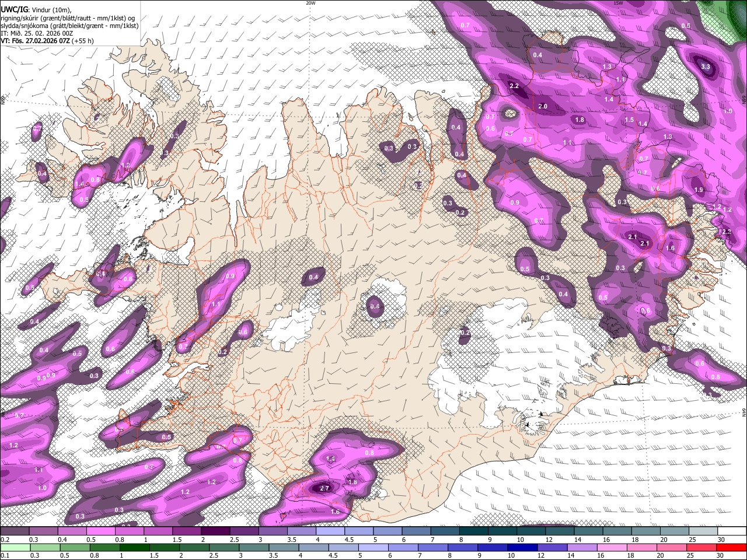
Task: Click the "(+55 h)" forecast offset text
Action: click(83, 41)
